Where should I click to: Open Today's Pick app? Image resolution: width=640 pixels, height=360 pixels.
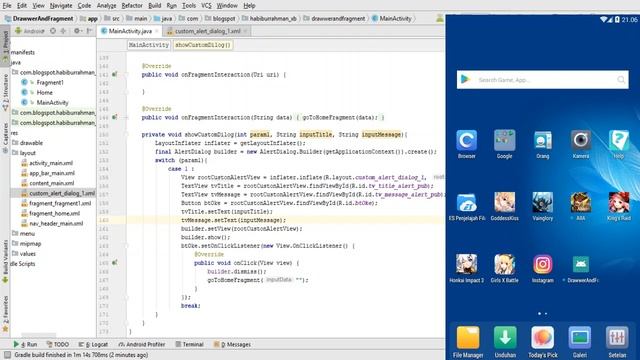coord(542,338)
